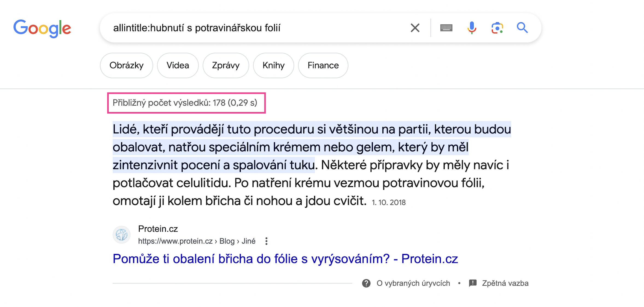Select the Finance filter chip

(323, 65)
